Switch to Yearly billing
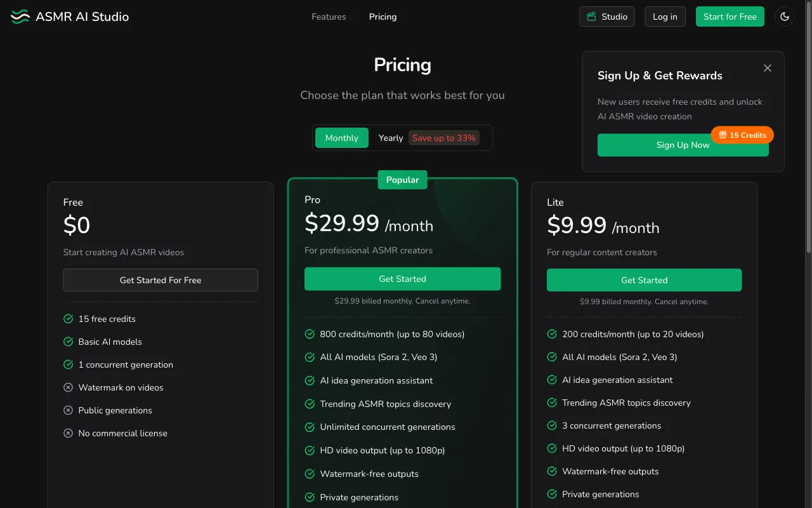Viewport: 812px width, 508px height. [x=391, y=138]
